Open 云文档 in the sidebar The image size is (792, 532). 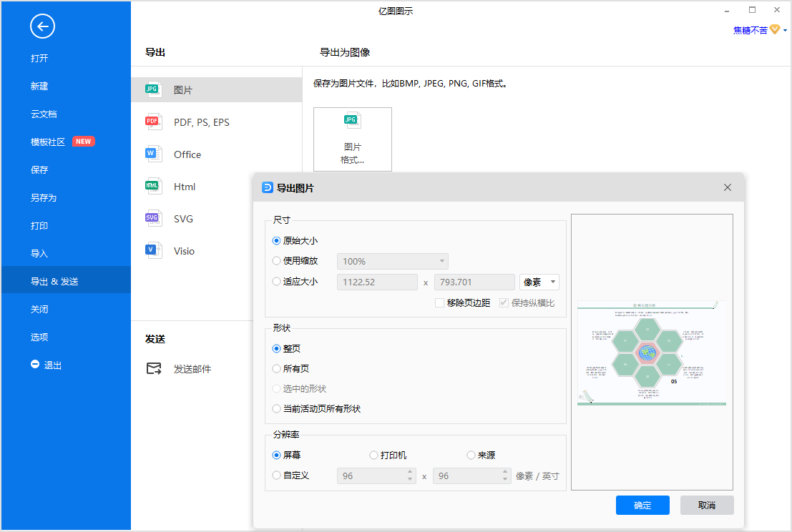tap(44, 114)
